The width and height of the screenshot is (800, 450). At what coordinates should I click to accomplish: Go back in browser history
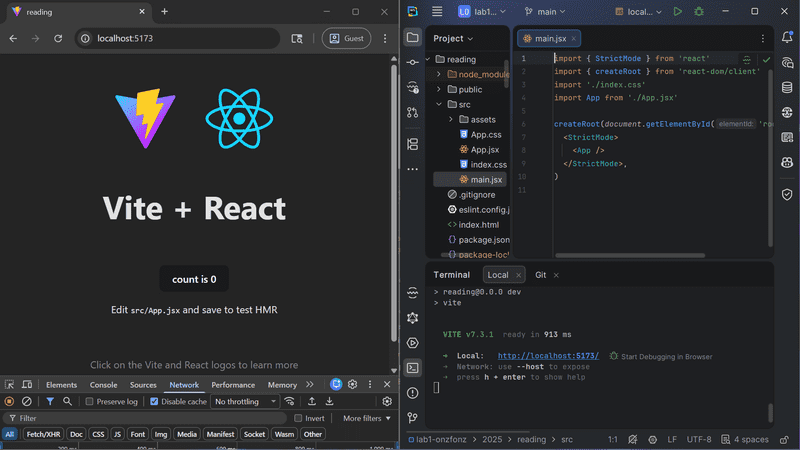pyautogui.click(x=13, y=38)
